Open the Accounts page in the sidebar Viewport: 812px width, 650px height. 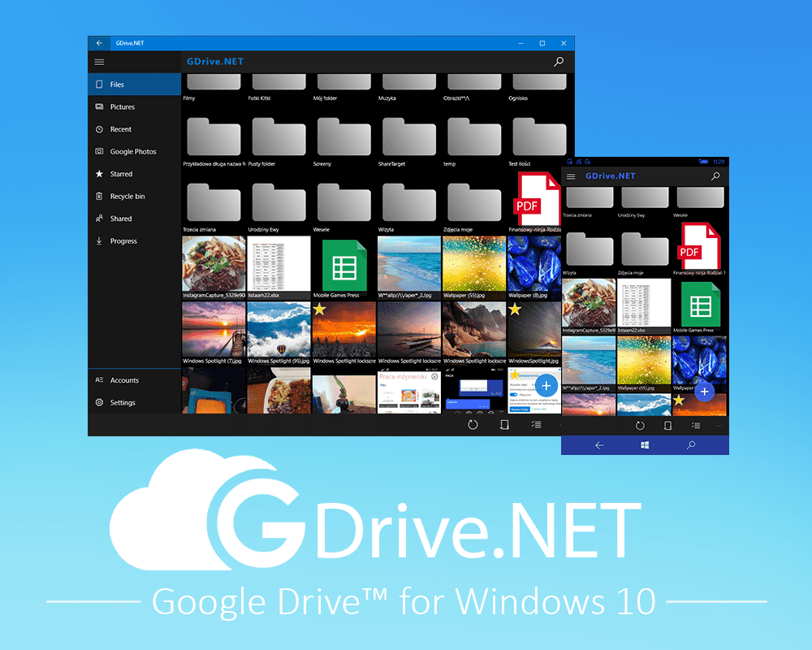(x=124, y=380)
